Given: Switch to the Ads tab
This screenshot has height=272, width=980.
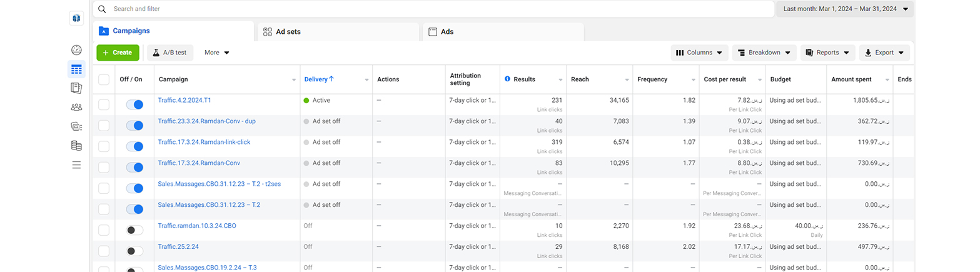Looking at the screenshot, I should (503, 32).
